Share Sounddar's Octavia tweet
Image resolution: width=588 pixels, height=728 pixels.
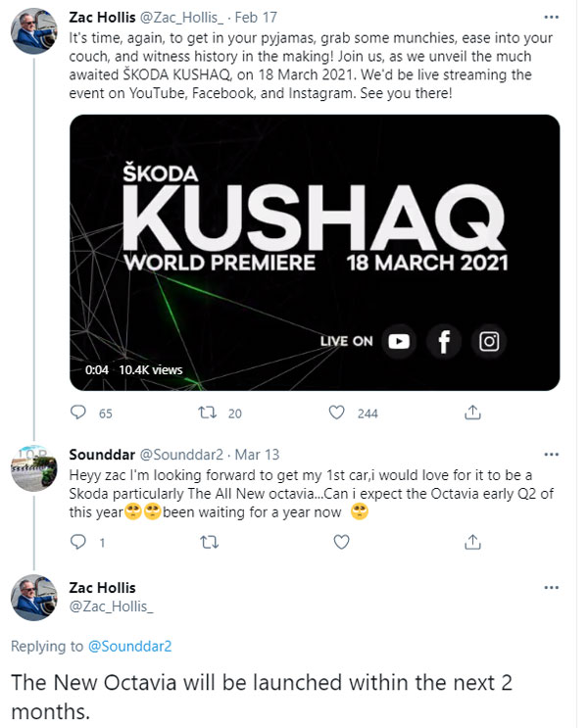(x=471, y=541)
